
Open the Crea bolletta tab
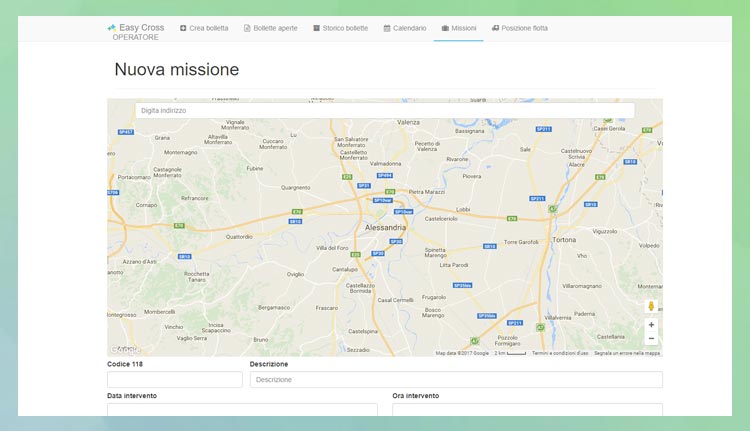(x=204, y=28)
